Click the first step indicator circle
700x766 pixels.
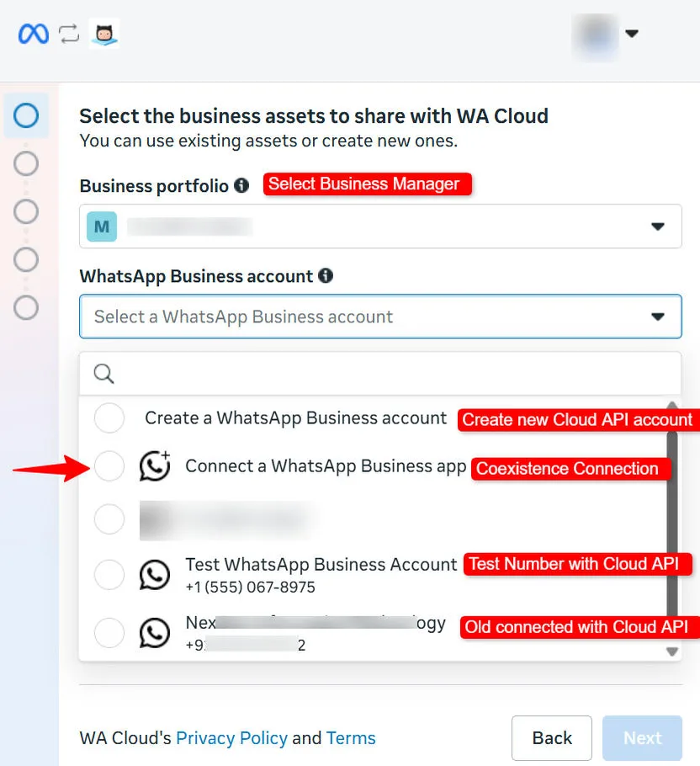click(26, 115)
